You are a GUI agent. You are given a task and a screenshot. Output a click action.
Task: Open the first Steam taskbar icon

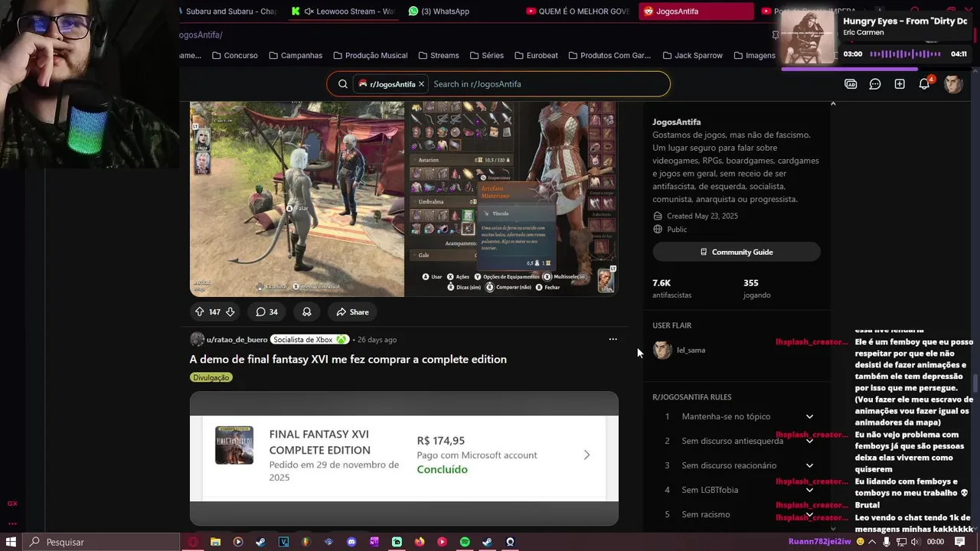click(x=261, y=542)
